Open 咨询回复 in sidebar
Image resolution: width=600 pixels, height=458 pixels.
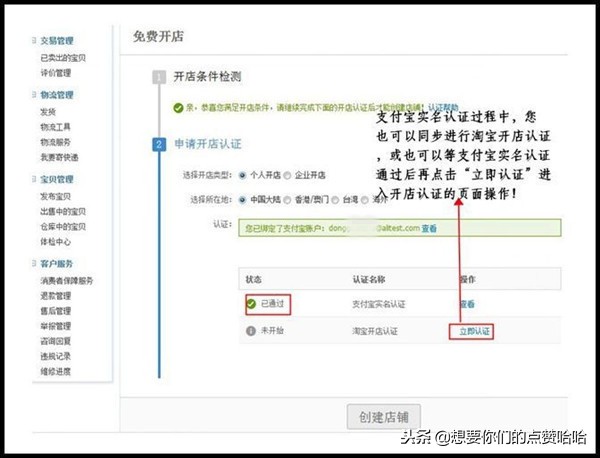pos(55,341)
